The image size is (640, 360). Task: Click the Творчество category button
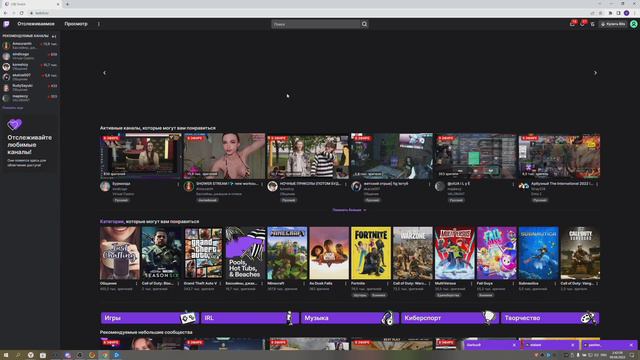(550, 318)
